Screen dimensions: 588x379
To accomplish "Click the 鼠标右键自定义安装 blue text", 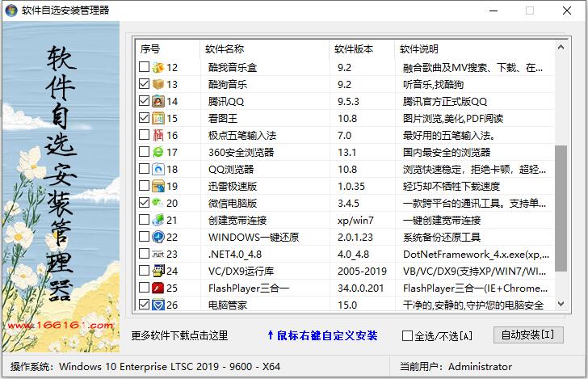I will (322, 335).
